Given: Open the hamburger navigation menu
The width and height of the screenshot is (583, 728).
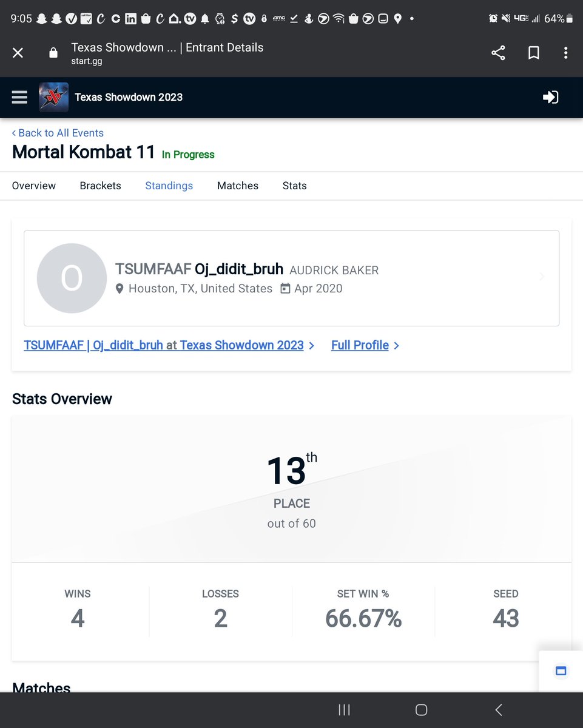Looking at the screenshot, I should 19,97.
